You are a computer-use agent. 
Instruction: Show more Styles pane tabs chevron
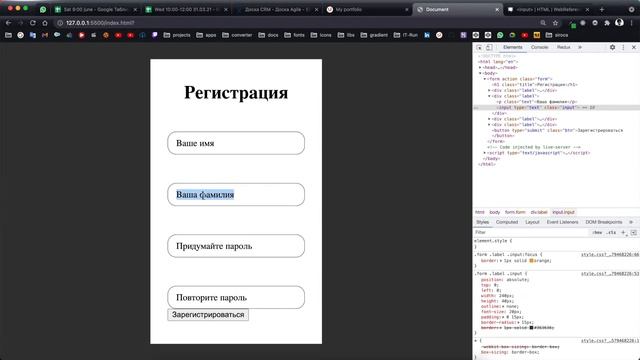(x=631, y=222)
